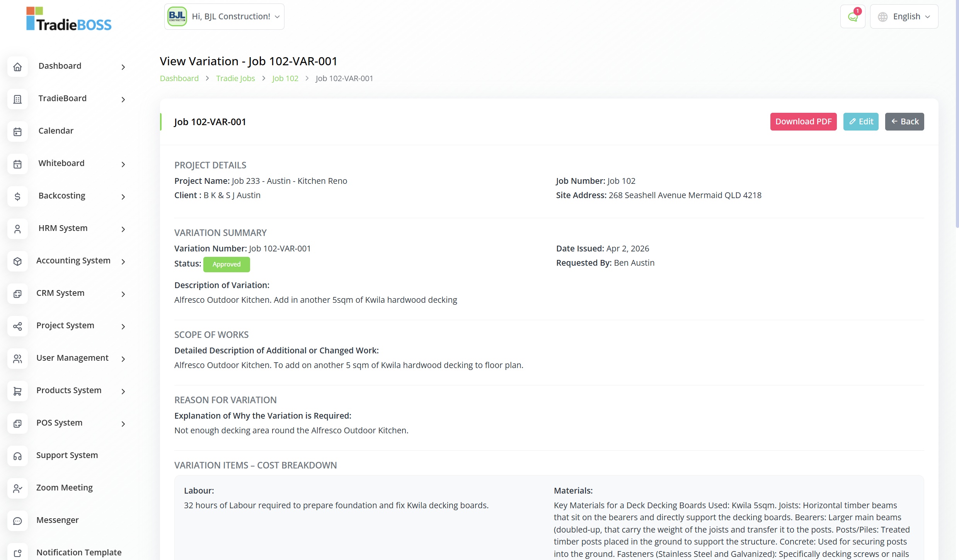Viewport: 959px width, 560px height.
Task: Open the Notification Template menu item
Action: pyautogui.click(x=78, y=553)
